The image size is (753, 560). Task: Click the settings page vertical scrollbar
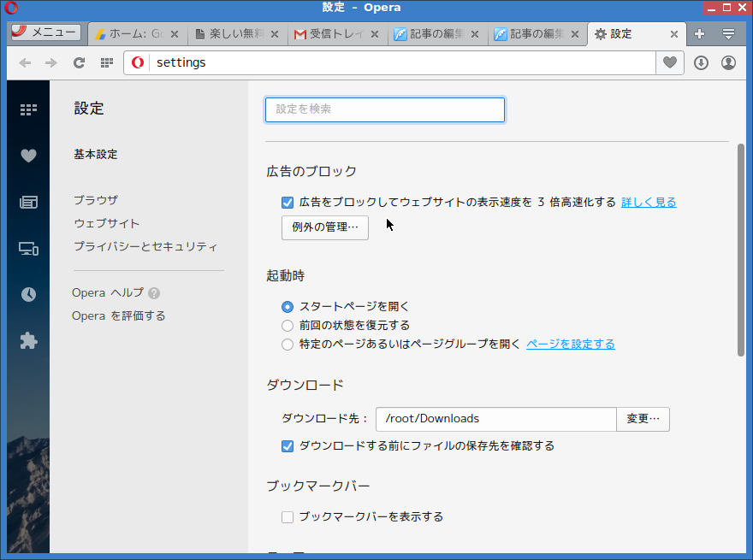tap(741, 250)
